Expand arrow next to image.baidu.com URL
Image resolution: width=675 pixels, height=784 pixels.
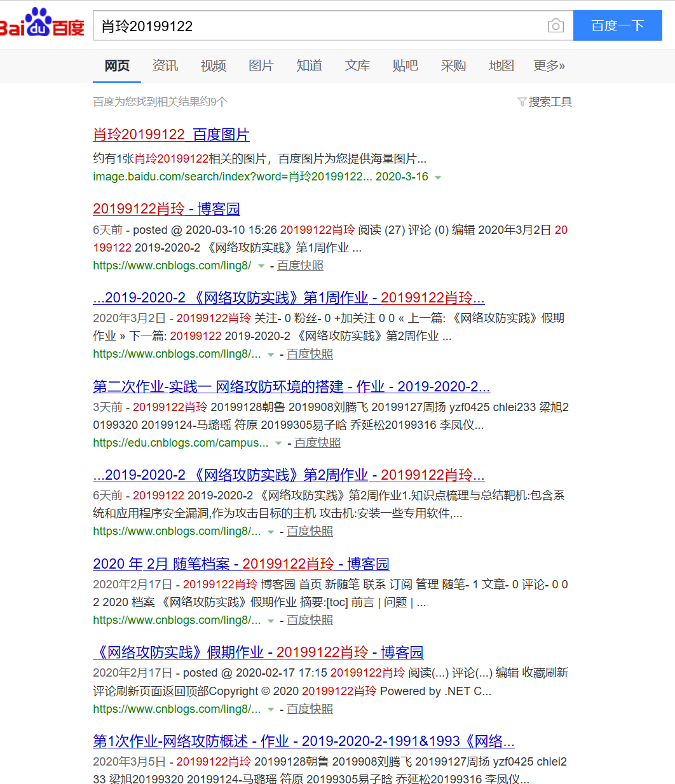pos(438,177)
